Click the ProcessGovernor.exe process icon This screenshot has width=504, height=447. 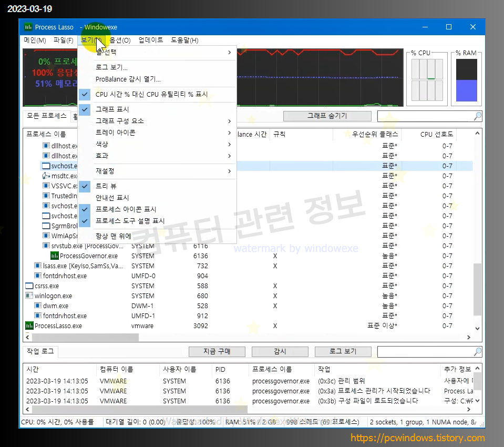pos(54,256)
